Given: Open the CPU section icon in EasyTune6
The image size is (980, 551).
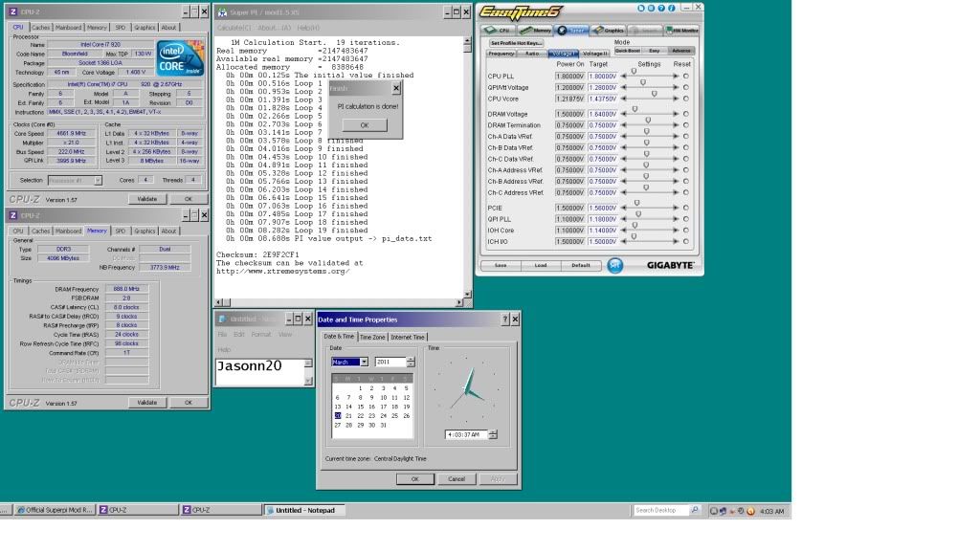Looking at the screenshot, I should [x=497, y=30].
